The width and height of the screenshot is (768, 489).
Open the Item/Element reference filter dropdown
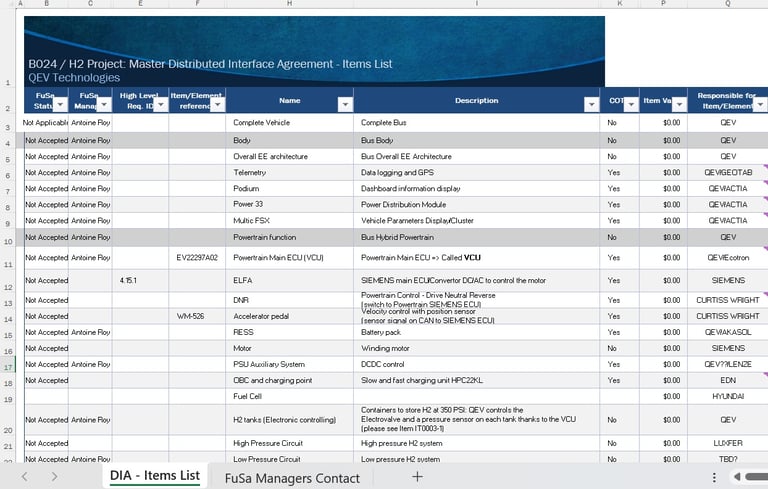[x=217, y=104]
